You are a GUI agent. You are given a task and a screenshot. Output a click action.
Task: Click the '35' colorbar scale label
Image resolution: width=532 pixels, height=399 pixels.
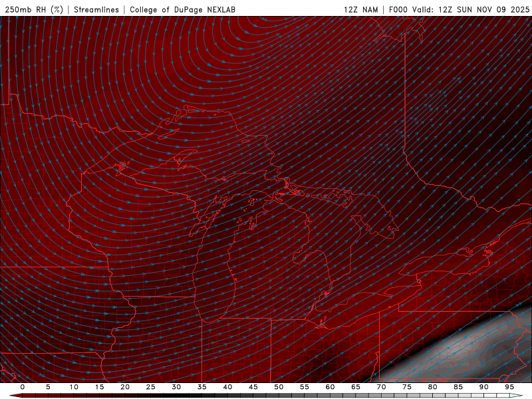coord(202,387)
